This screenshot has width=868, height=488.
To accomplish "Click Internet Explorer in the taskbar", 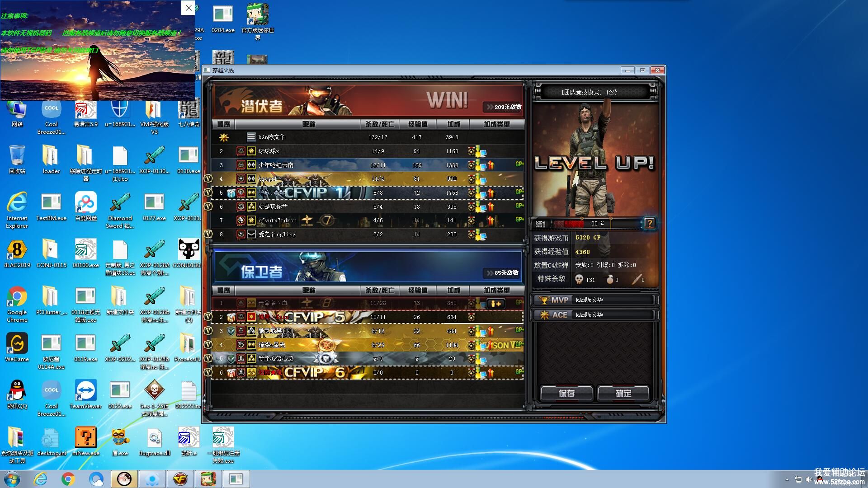I will pos(40,479).
